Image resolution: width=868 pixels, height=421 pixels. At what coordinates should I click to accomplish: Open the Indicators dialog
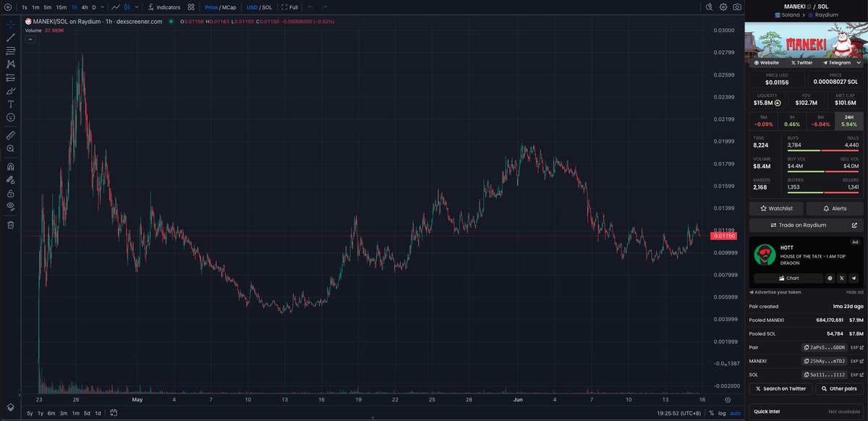coord(164,7)
